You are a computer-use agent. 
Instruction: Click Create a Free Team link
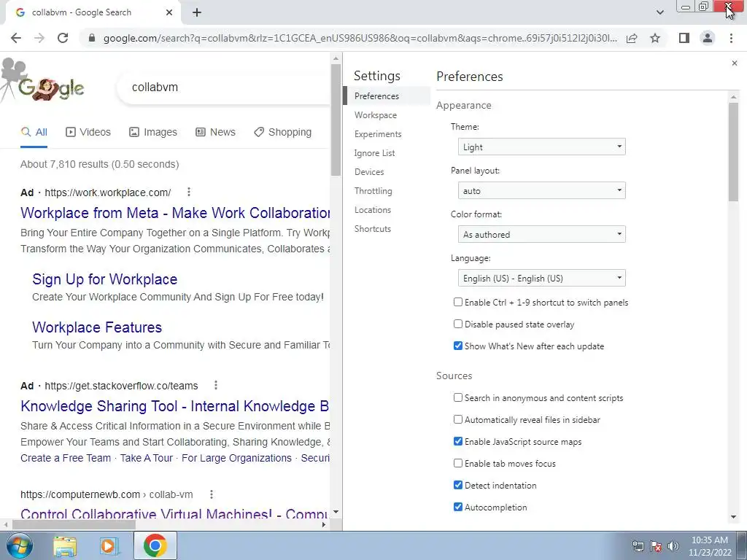(66, 458)
